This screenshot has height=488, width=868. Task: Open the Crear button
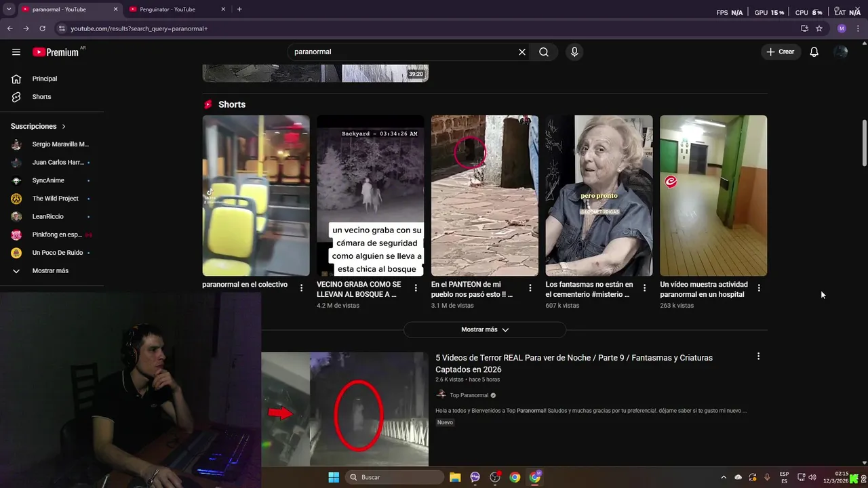click(781, 52)
